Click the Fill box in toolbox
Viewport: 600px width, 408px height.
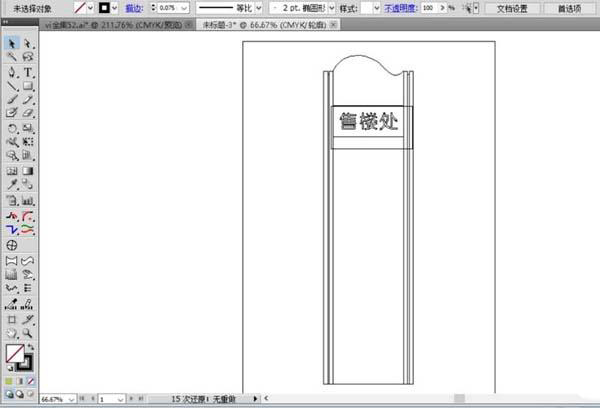point(15,353)
